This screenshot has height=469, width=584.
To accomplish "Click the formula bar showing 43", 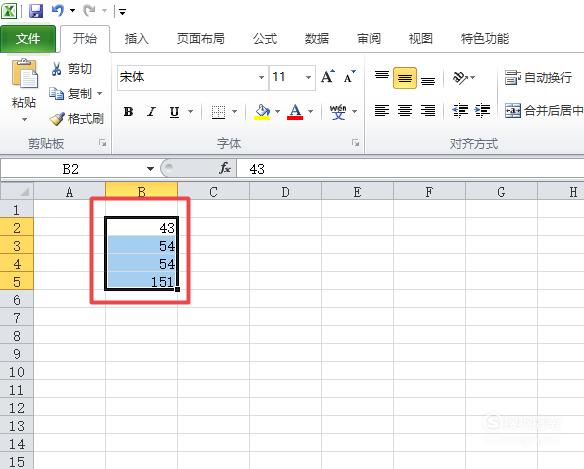I will [x=410, y=169].
